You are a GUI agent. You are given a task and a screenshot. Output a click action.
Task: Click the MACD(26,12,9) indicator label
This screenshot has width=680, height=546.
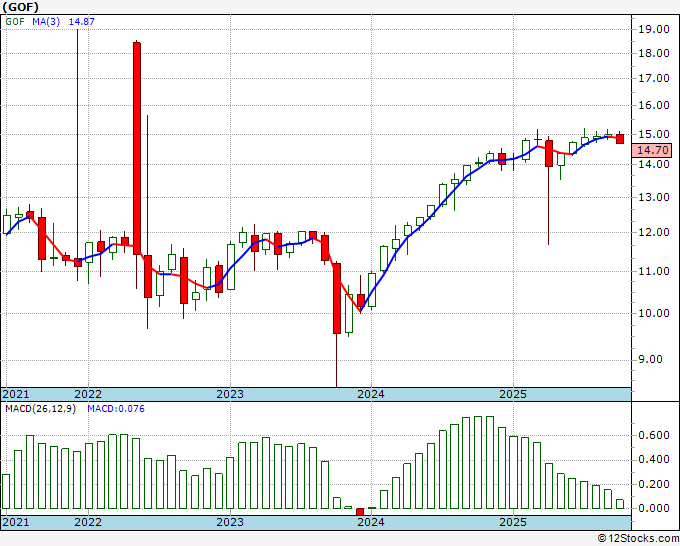point(41,409)
